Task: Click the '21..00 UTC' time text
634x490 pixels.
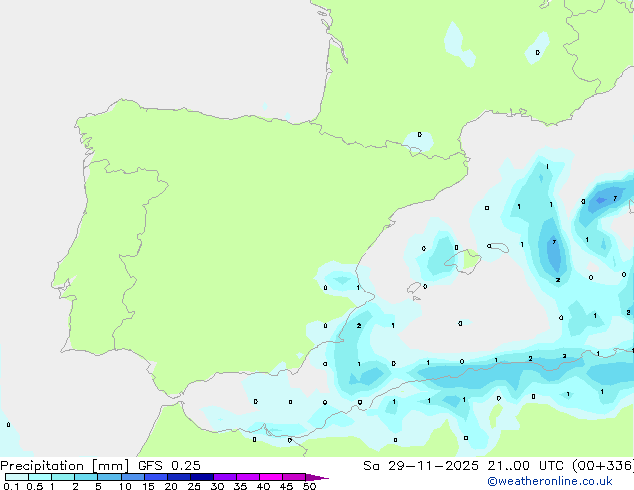Action: point(525,466)
